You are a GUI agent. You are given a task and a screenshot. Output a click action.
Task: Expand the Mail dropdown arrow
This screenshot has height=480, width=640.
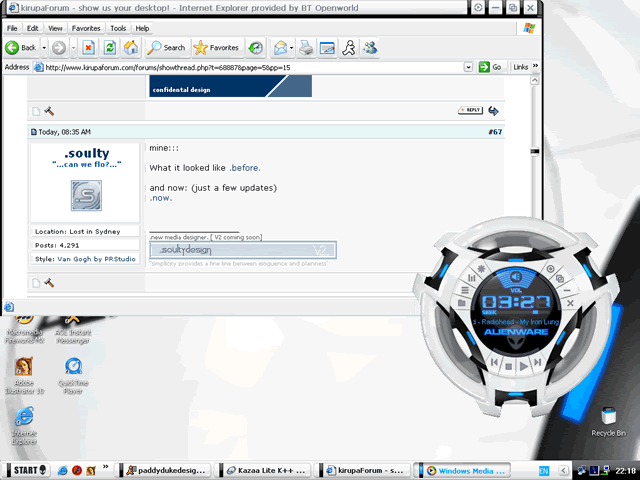291,48
